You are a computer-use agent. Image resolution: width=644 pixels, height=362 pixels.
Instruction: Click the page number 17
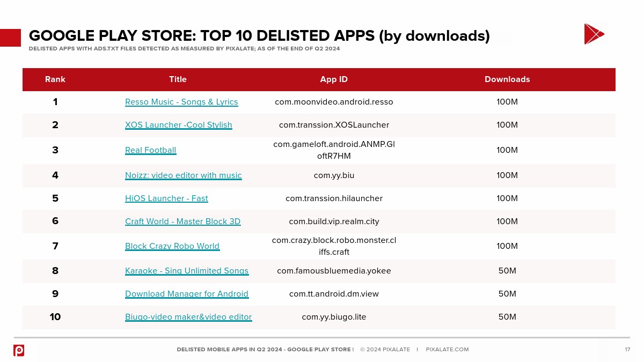tap(627, 350)
